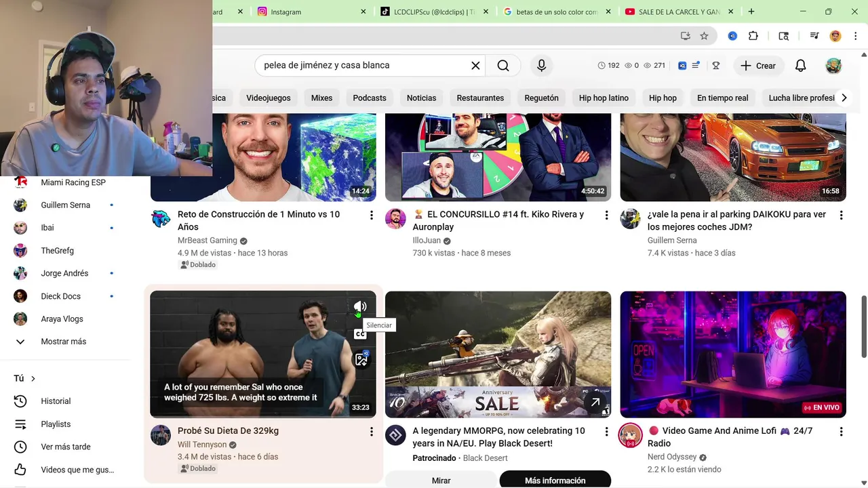Screen dimensions: 868x488
Task: Open external link arrow on Black Desert ad
Action: [595, 403]
